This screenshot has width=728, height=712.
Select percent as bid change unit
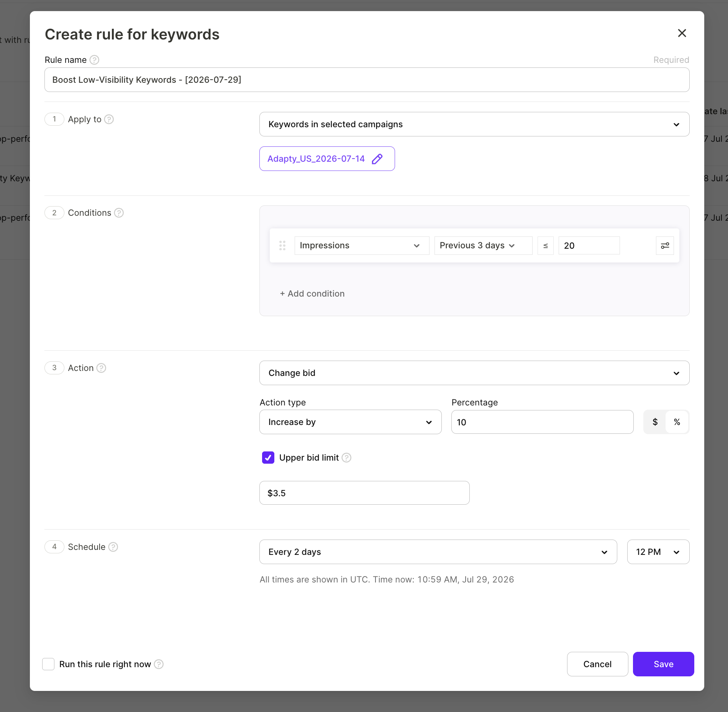(677, 422)
